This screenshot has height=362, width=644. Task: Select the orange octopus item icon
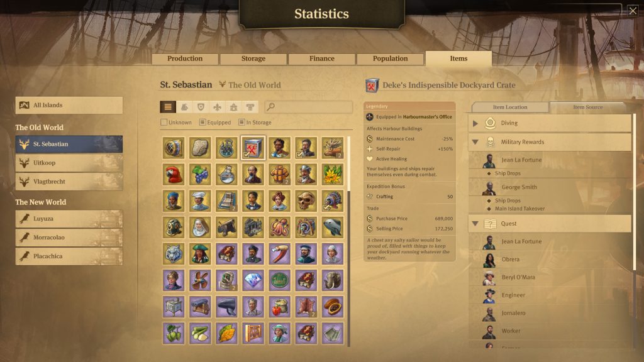[280, 228]
